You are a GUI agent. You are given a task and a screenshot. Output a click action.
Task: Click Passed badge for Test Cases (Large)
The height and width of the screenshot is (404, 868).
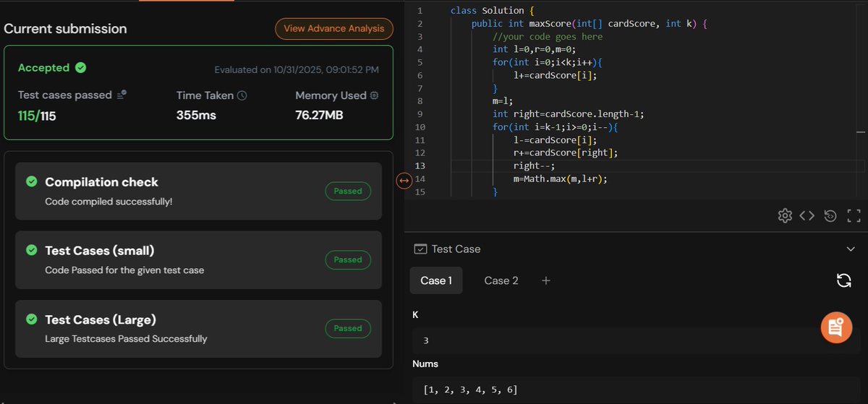tap(348, 328)
